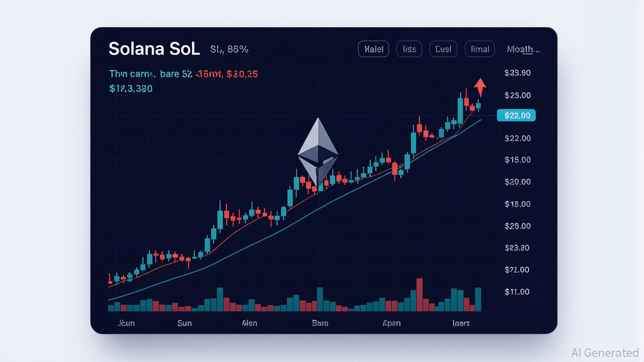Select the "Baro" time axis label
The width and height of the screenshot is (644, 362).
[320, 323]
